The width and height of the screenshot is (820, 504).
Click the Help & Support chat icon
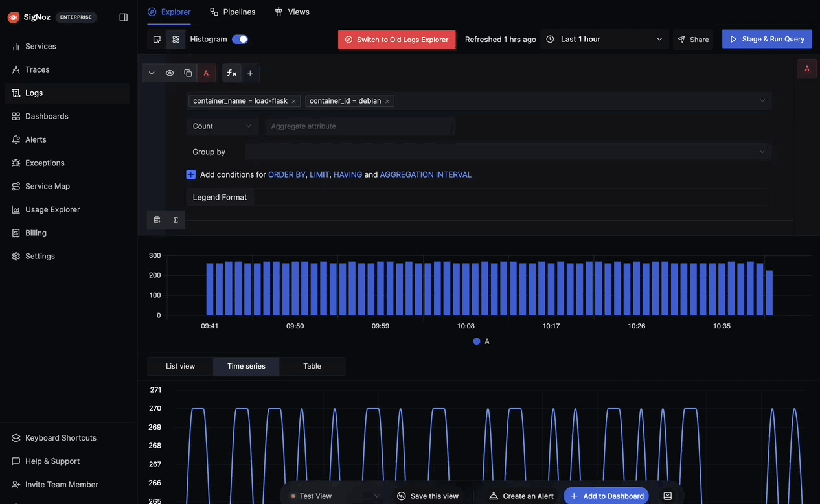16,461
